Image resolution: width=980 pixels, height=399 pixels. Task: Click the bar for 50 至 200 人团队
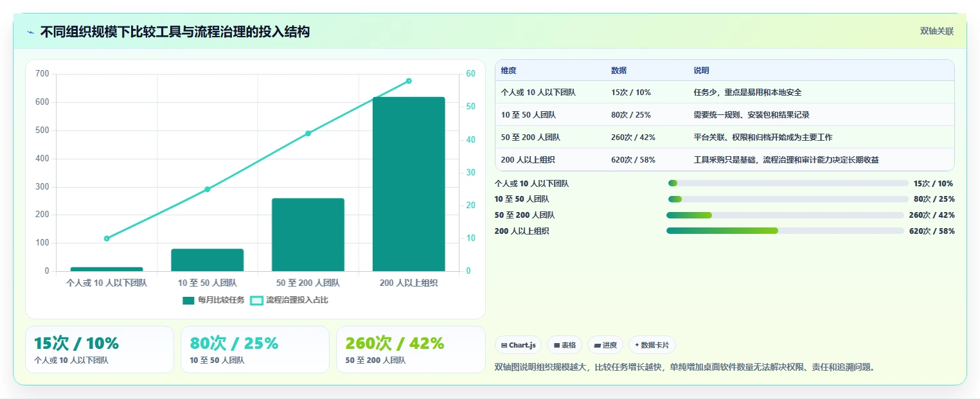coord(308,235)
